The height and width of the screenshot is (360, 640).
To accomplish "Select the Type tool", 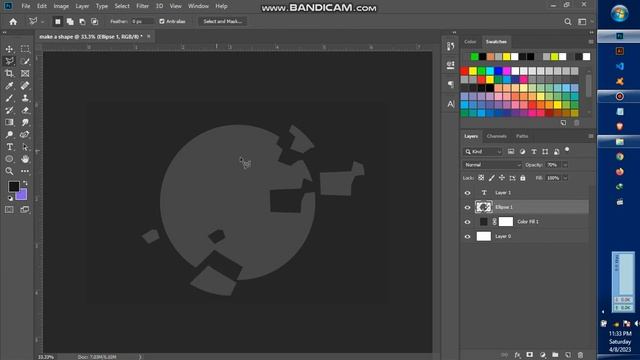I will click(9, 147).
